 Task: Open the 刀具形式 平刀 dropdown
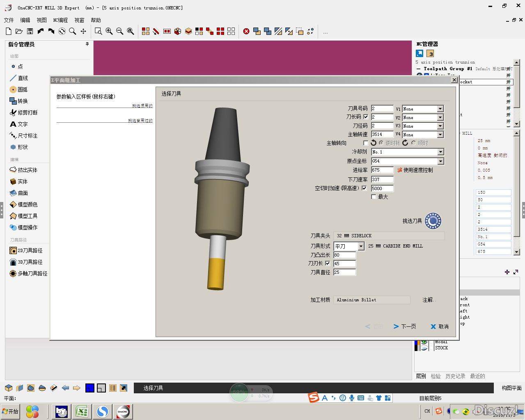361,246
